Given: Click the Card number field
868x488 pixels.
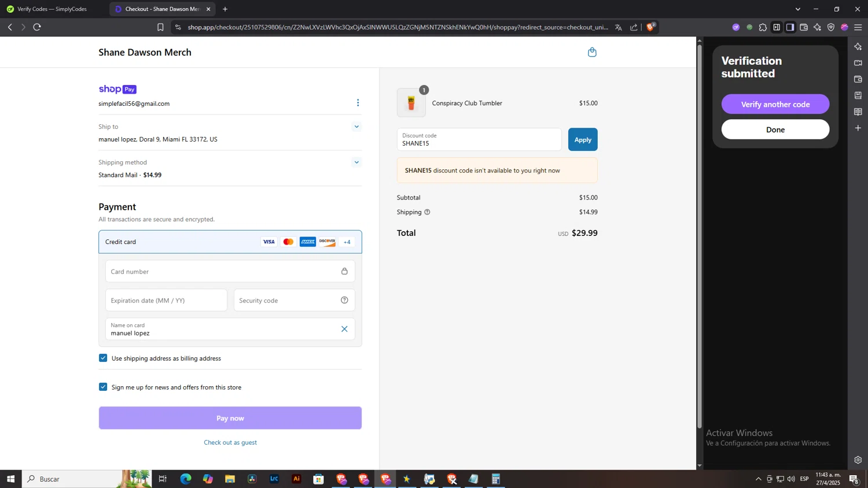Looking at the screenshot, I should tap(230, 271).
